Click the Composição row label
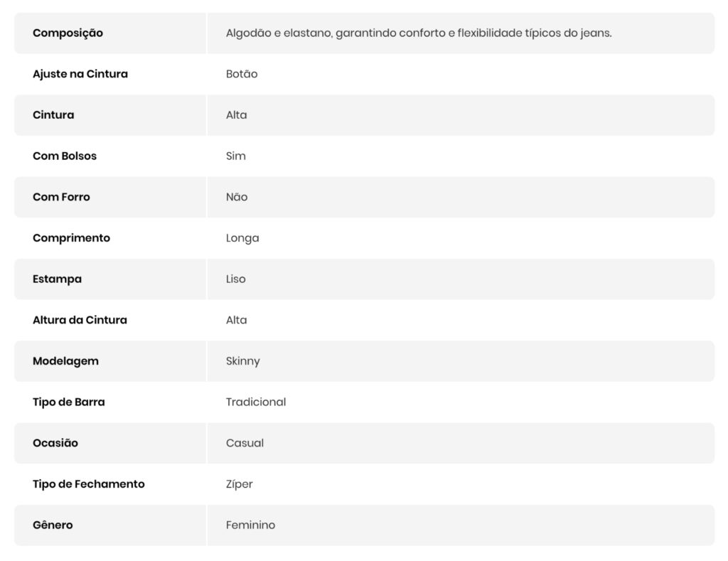 coord(68,33)
